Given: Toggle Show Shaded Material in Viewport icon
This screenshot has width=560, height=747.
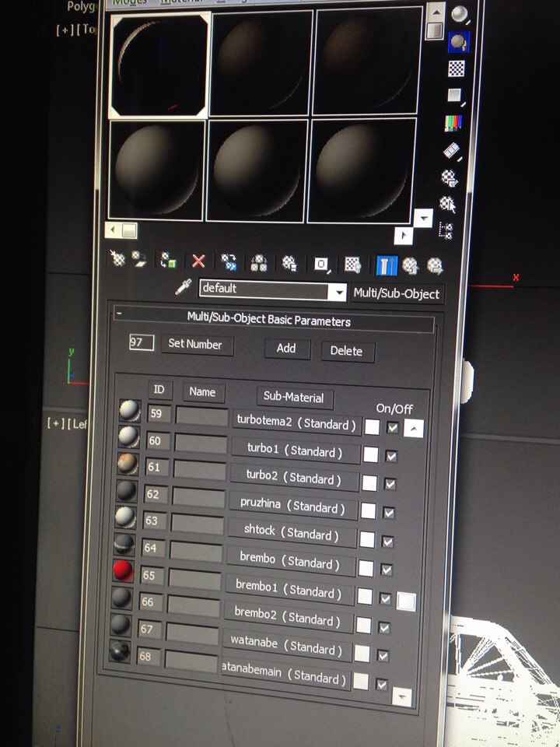Looking at the screenshot, I should coord(353,265).
